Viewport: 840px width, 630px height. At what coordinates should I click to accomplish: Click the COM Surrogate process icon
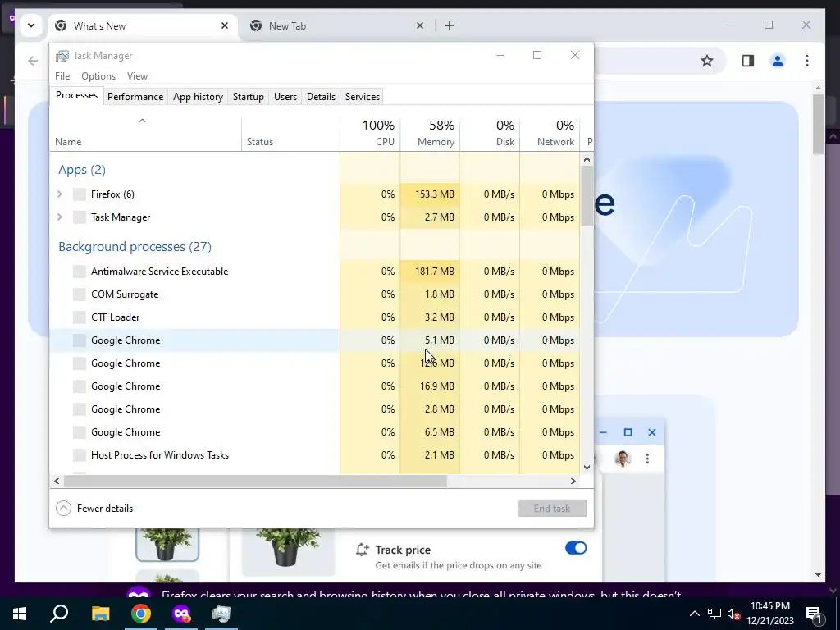pos(80,294)
